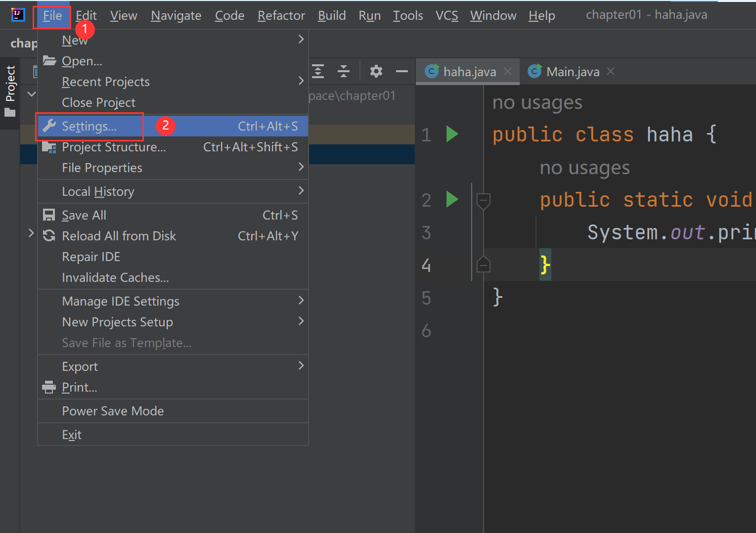Switch to the Main.java tab
The width and height of the screenshot is (756, 533).
tap(572, 72)
